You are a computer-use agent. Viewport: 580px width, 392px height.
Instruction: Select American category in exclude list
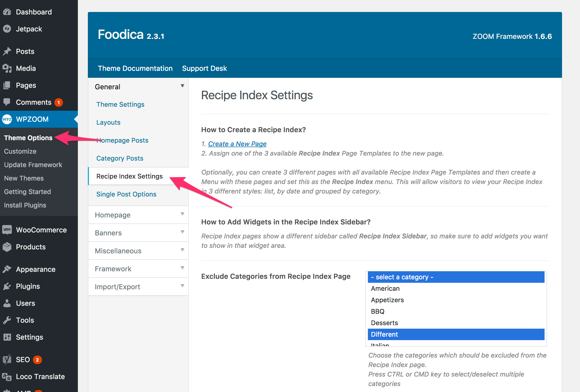385,289
